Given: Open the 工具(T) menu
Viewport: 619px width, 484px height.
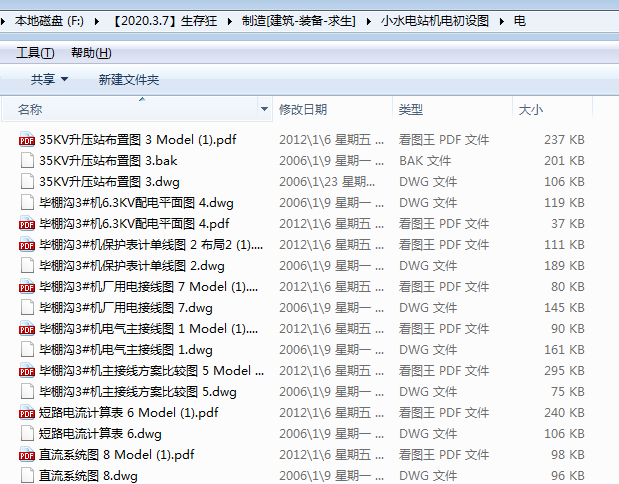Looking at the screenshot, I should coord(35,53).
